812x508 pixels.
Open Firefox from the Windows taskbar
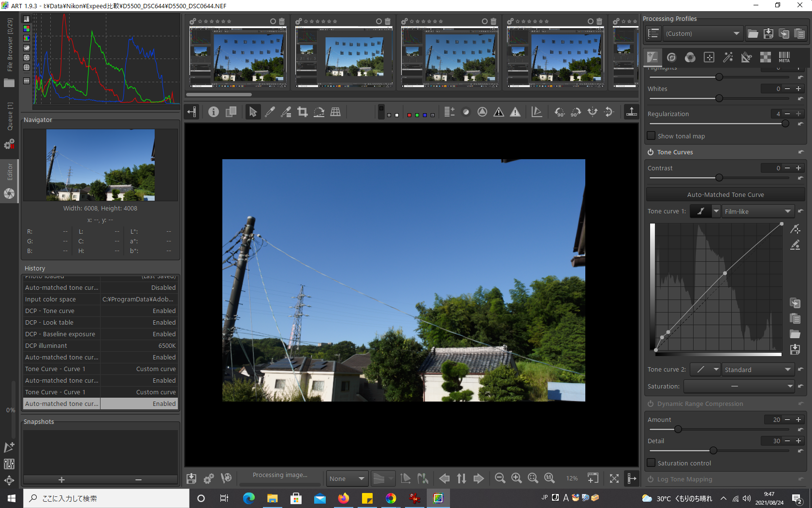click(x=344, y=498)
